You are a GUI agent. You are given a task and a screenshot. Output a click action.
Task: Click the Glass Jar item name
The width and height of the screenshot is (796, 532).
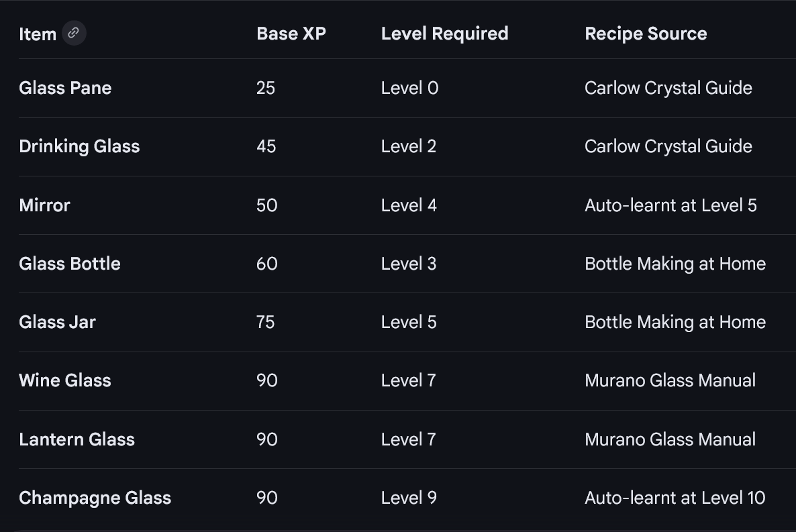coord(57,322)
